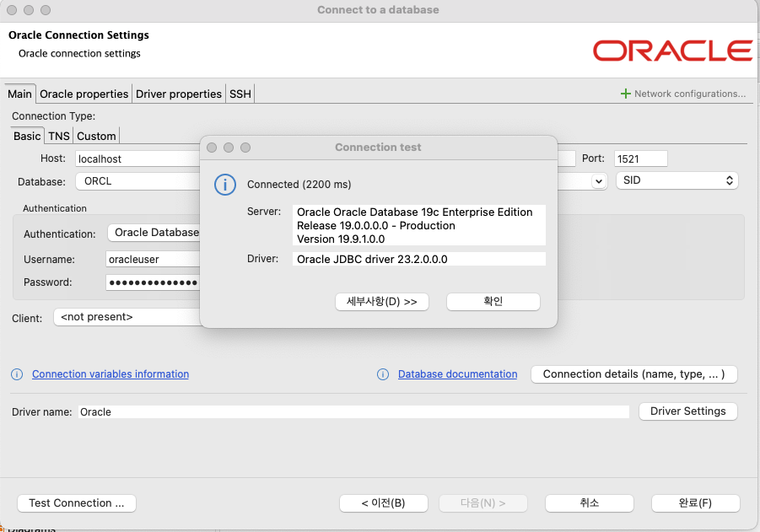
Task: Open the Connection variables information link
Action: click(x=110, y=374)
